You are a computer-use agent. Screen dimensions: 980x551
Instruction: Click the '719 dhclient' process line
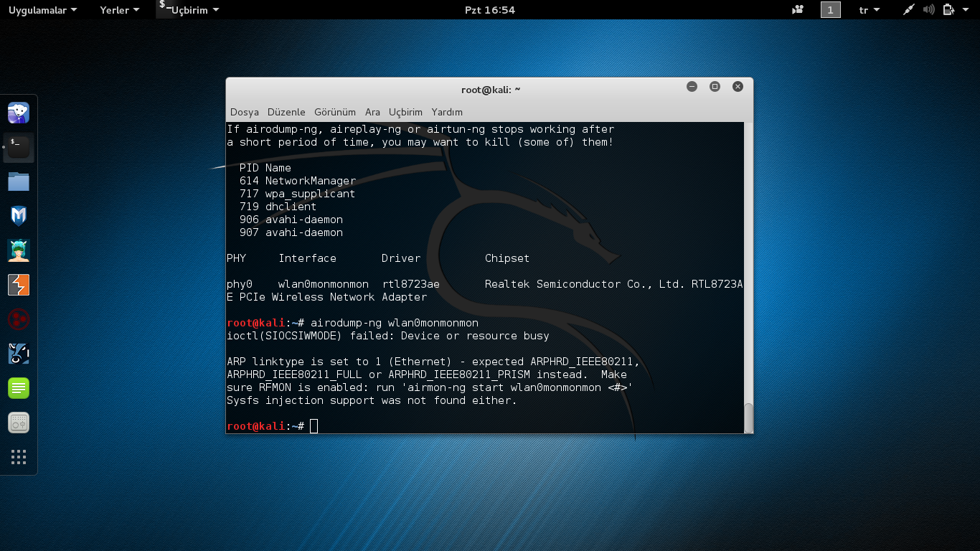point(278,207)
